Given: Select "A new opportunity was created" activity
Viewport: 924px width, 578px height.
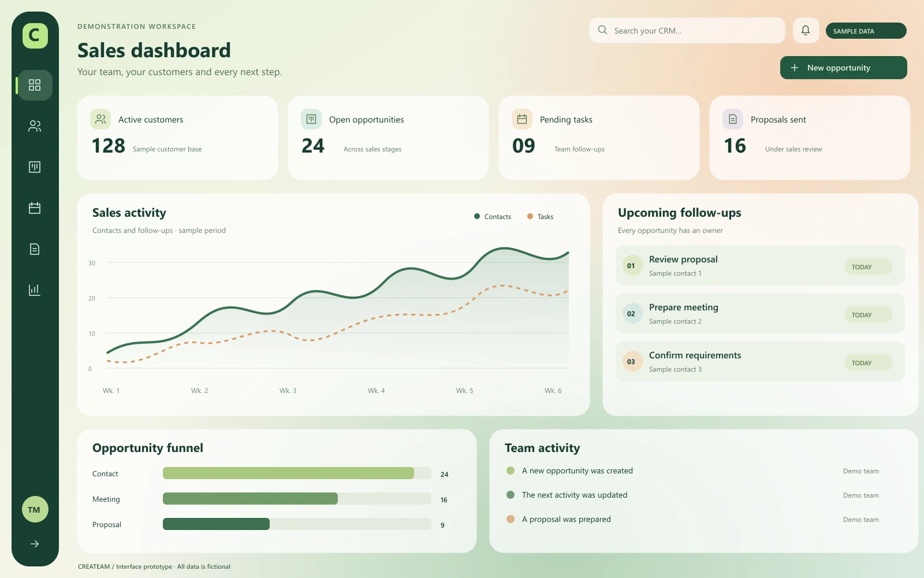Looking at the screenshot, I should click(577, 471).
